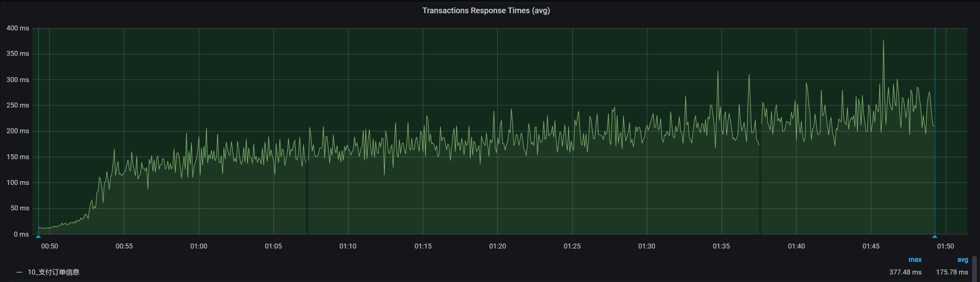
Task: Click the highest peak near 377 ms
Action: tap(883, 41)
